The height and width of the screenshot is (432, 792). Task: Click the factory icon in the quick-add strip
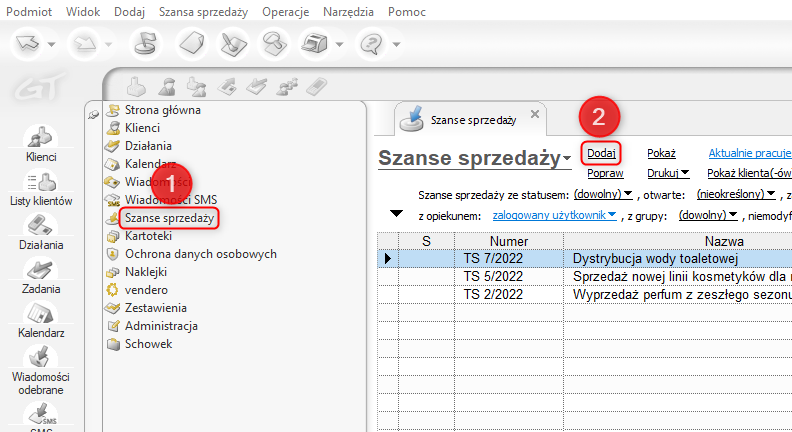point(136,86)
